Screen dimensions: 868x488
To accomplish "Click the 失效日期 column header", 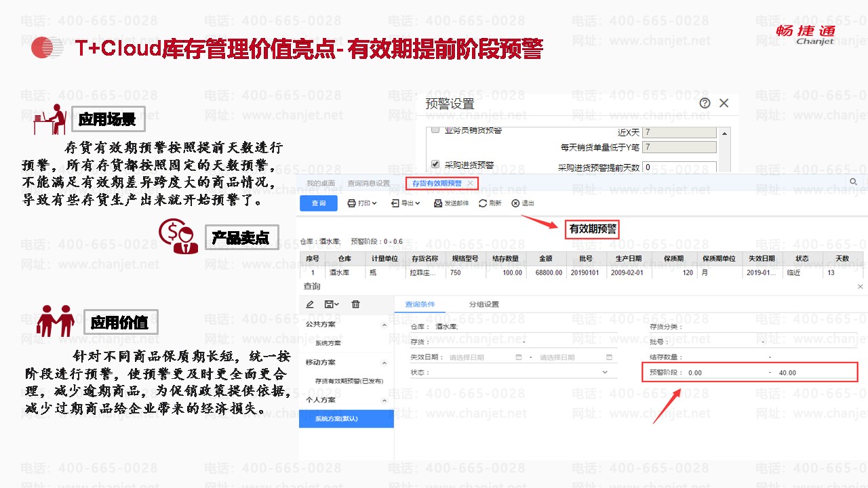I will click(x=762, y=259).
